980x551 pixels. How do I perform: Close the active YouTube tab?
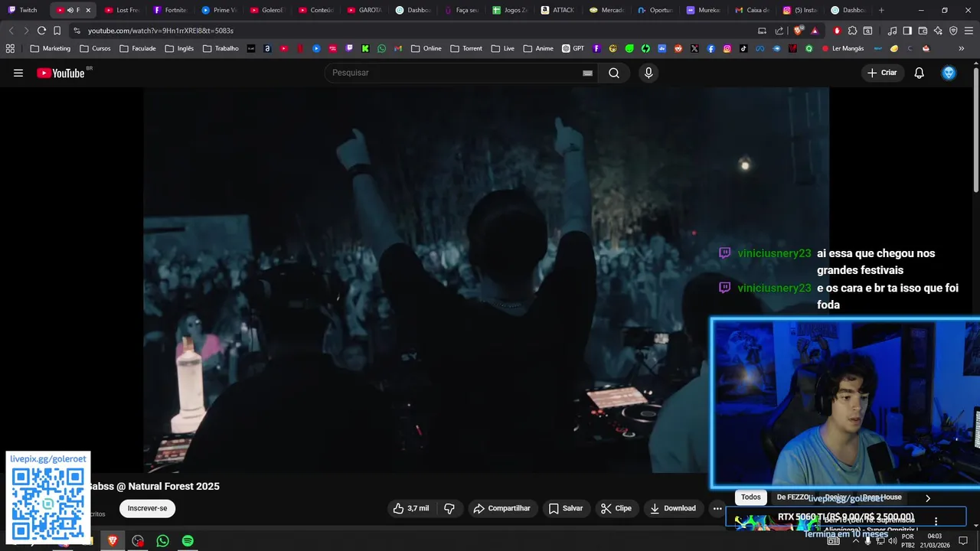88,10
